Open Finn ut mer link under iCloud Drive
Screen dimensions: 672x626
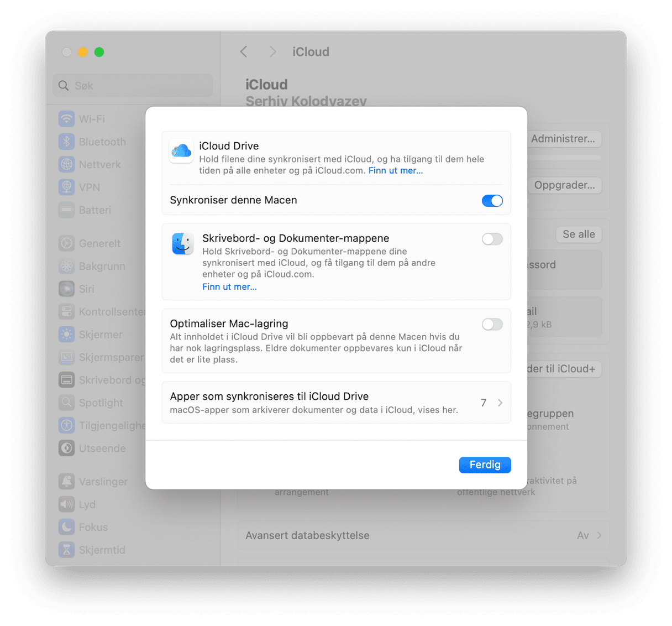(x=396, y=170)
